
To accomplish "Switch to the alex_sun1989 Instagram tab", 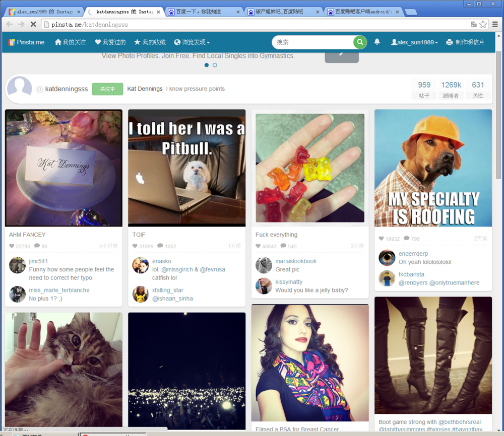I will point(44,12).
